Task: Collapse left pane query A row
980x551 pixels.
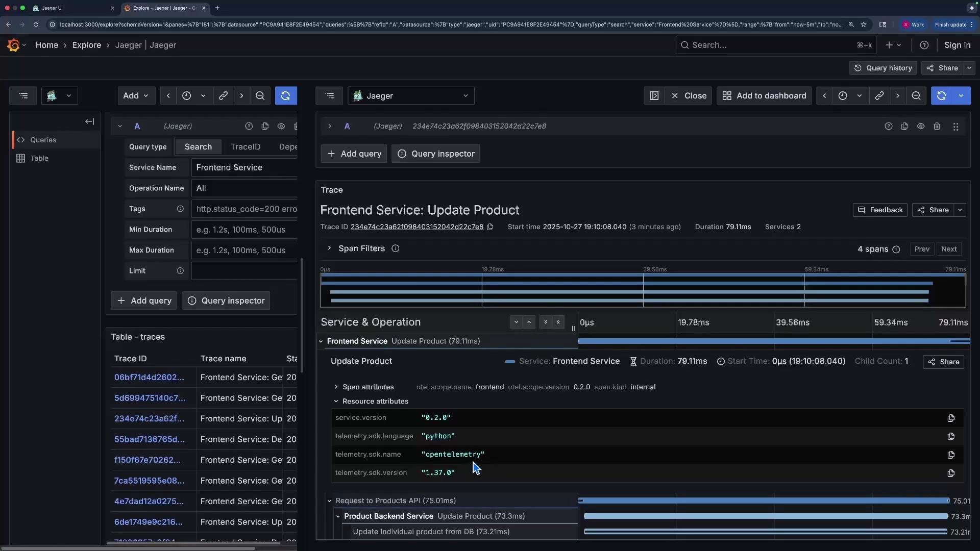Action: [120, 126]
